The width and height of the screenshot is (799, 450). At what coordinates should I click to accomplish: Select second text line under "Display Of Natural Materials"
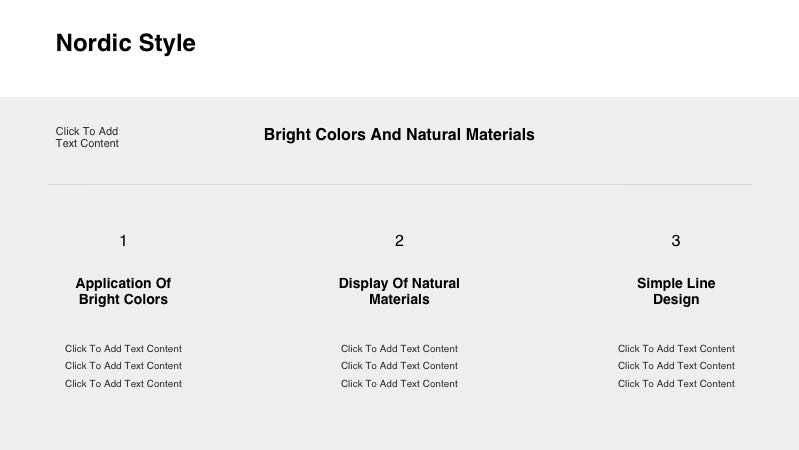399,366
